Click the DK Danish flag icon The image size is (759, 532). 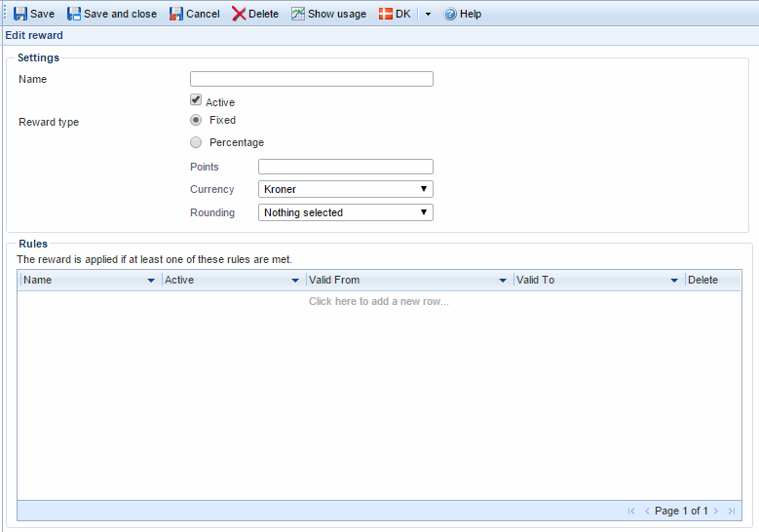[x=386, y=15]
